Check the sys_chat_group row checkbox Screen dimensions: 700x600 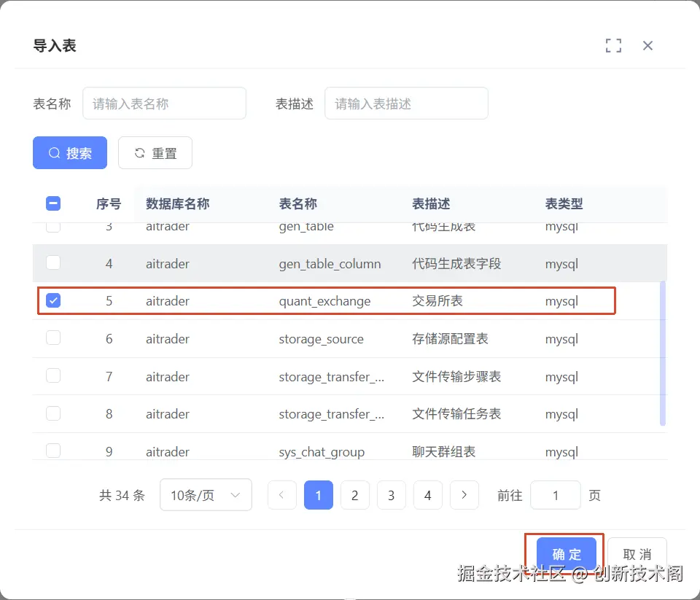pos(53,451)
